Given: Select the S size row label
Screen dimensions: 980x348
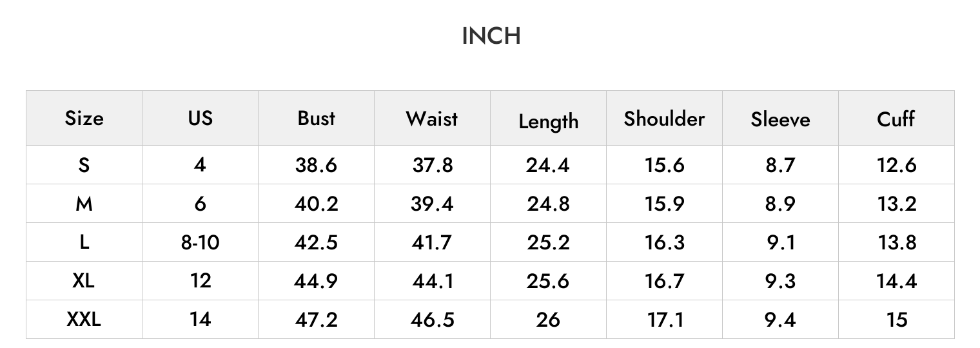Looking at the screenshot, I should point(84,165).
